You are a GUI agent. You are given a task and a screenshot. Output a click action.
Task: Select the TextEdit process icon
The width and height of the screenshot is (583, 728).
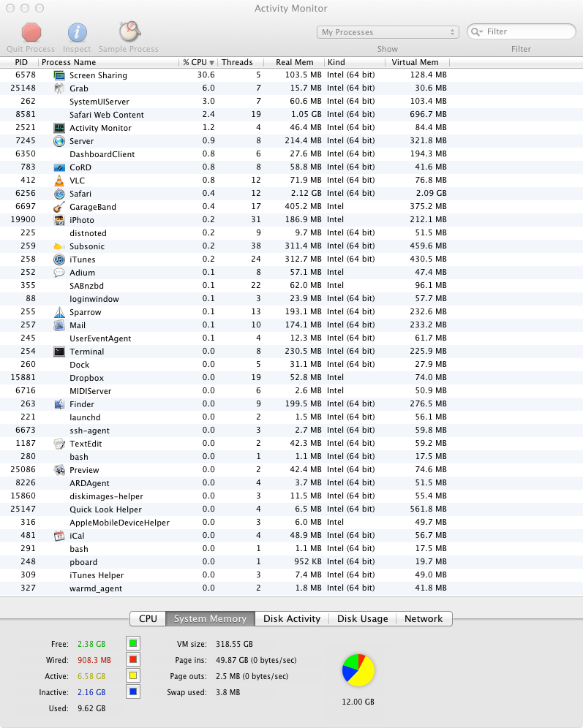point(59,444)
